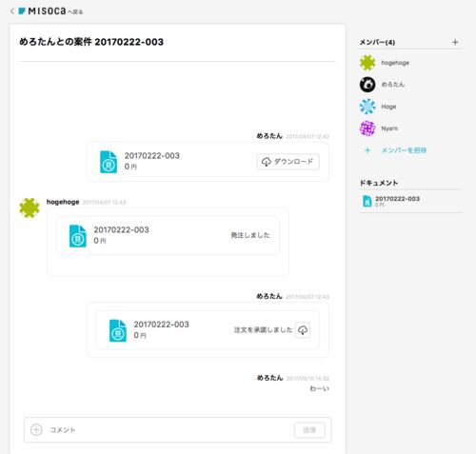Click メンバー(4) section heading
The height and width of the screenshot is (454, 476).
click(x=377, y=42)
